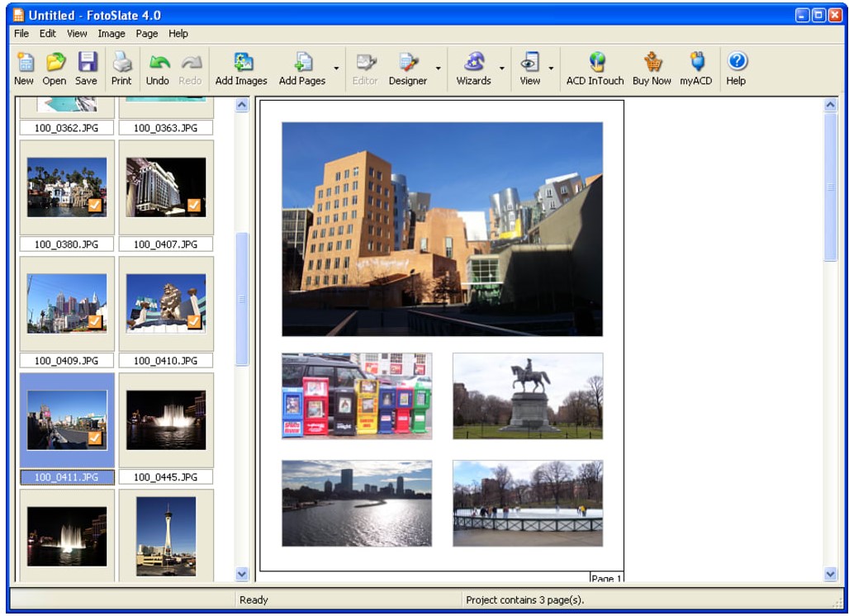Viewport: 849px width, 616px height.
Task: Open the Image menu
Action: [x=111, y=34]
